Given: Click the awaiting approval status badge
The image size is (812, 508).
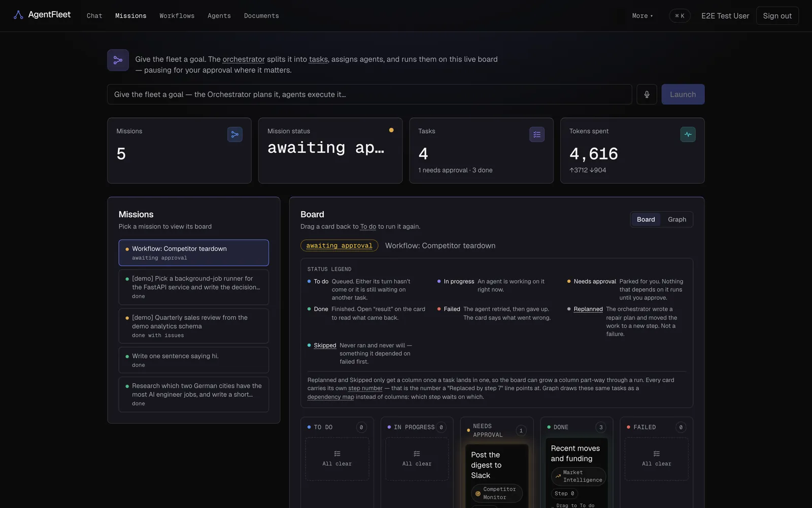Looking at the screenshot, I should pyautogui.click(x=339, y=245).
